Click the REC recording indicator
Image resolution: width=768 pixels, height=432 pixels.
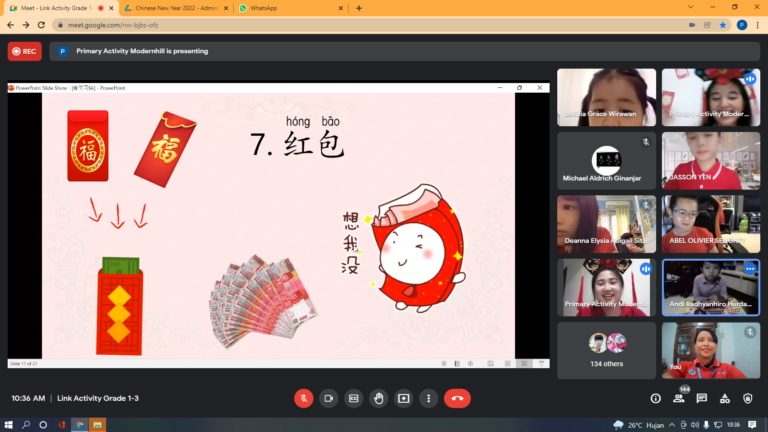[x=24, y=51]
